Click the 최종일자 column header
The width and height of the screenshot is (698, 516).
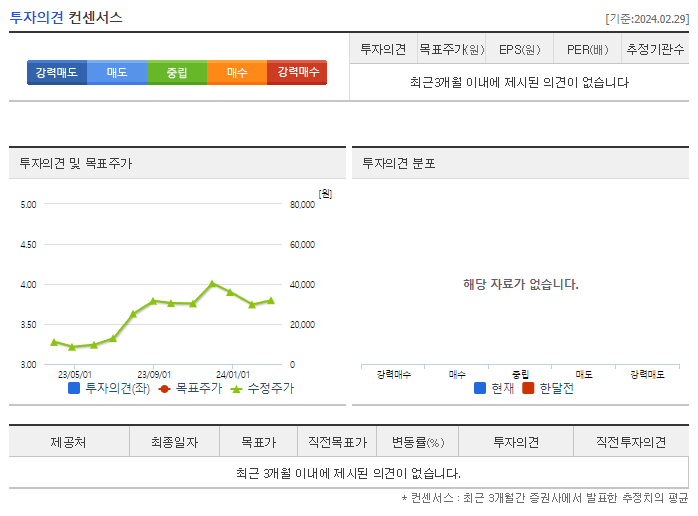coord(174,442)
